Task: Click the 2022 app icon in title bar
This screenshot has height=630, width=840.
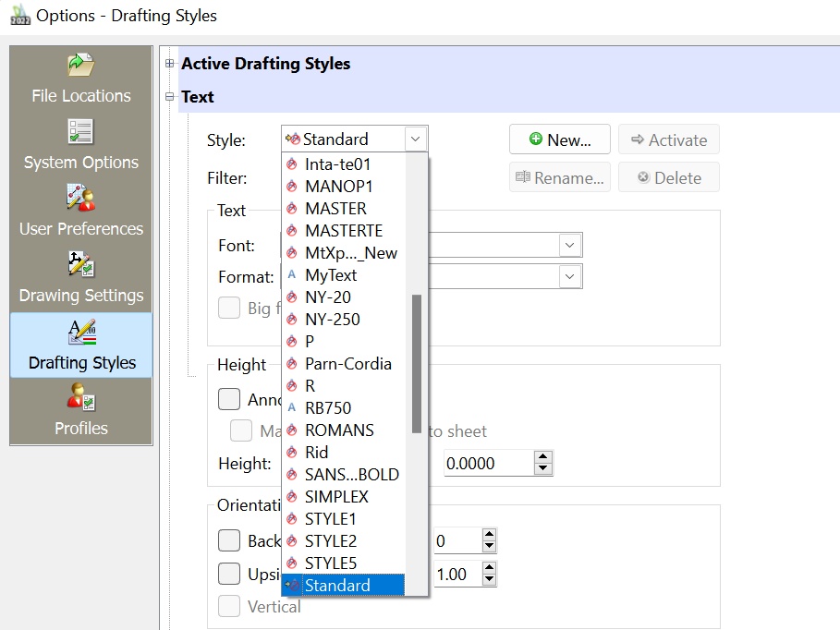Action: tap(19, 16)
